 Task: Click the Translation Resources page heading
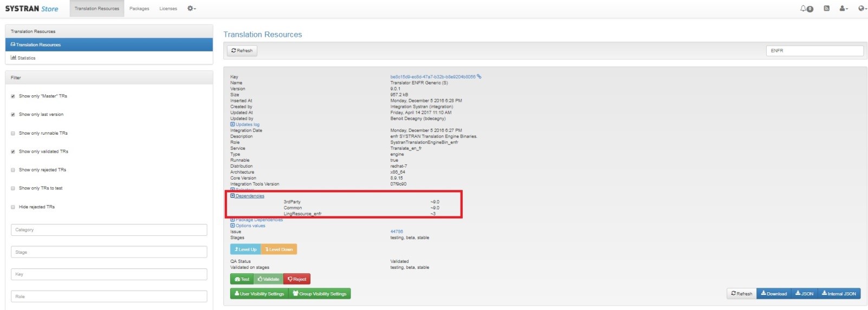click(x=263, y=34)
